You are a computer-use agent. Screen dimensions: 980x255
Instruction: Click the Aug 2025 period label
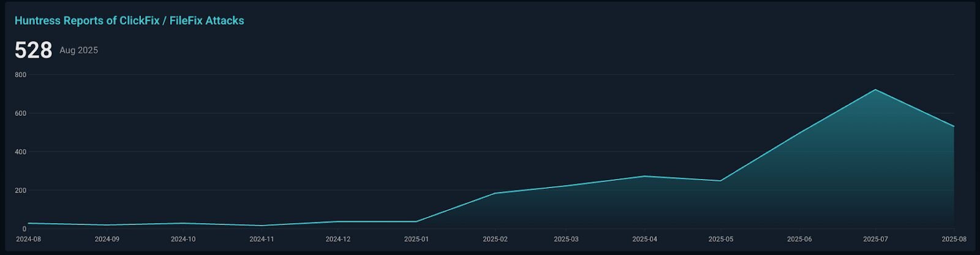click(x=78, y=50)
